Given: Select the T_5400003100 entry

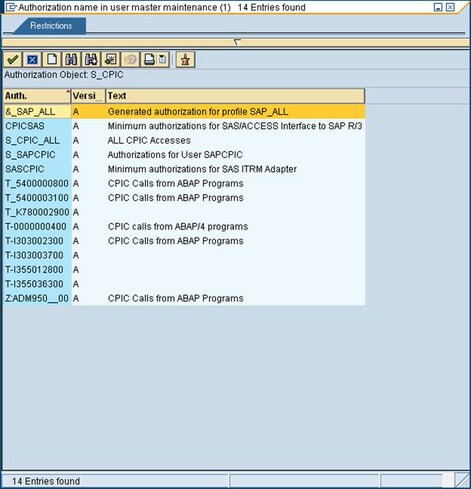Looking at the screenshot, I should pyautogui.click(x=37, y=198).
